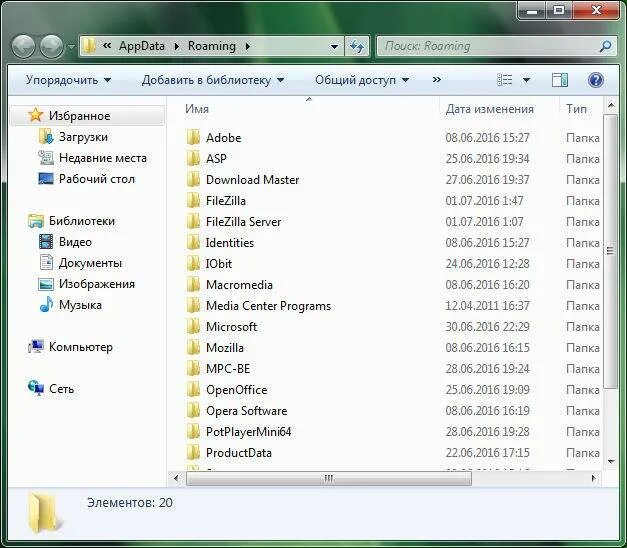Click the horizontal scrollbar thumb
The image size is (627, 548).
coord(329,478)
